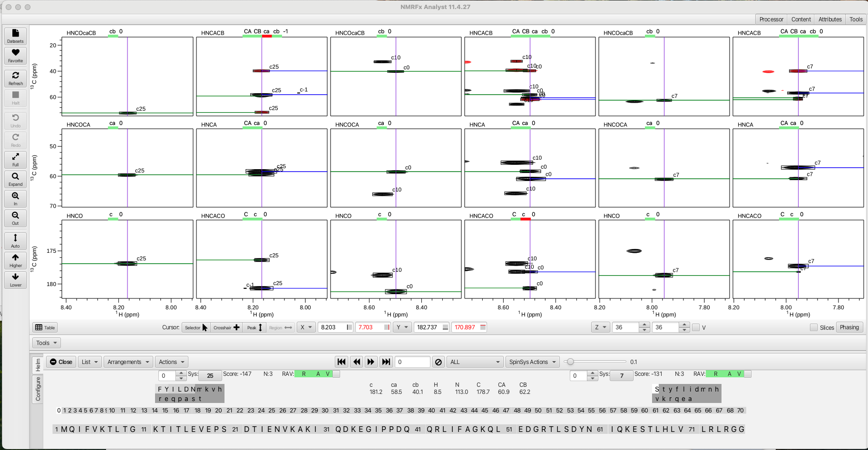This screenshot has height=450, width=868.
Task: Expand the SpinSys Actions dropdown
Action: pyautogui.click(x=532, y=362)
